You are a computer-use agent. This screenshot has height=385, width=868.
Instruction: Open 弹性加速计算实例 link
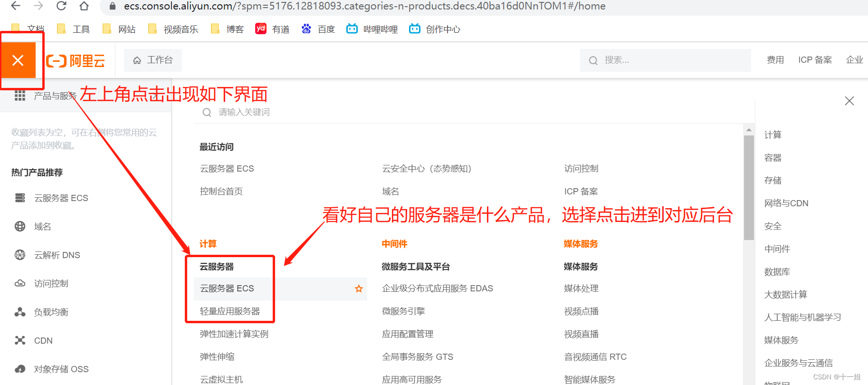[234, 334]
